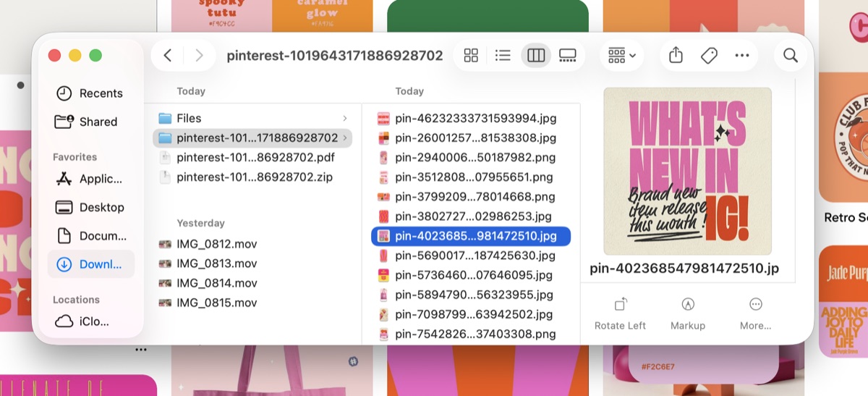Click the zip file's document icon
Screen dimensions: 868x396
165,177
